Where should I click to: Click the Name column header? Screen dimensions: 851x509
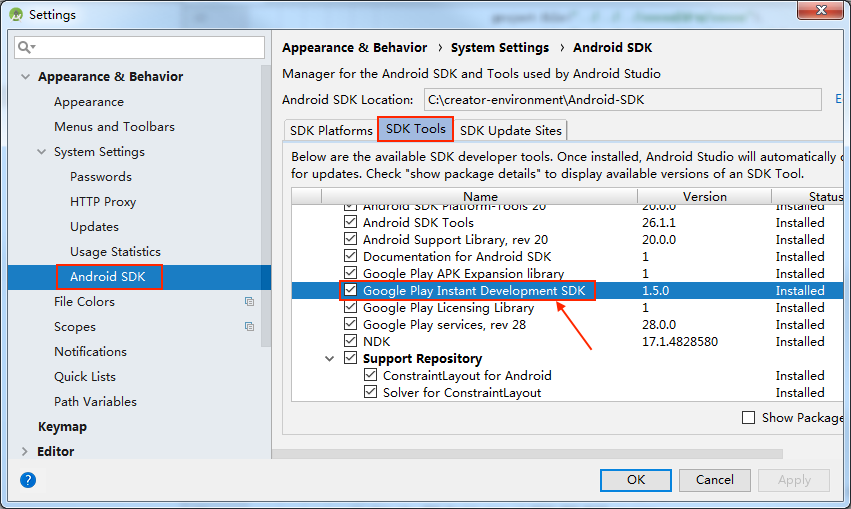[x=480, y=196]
